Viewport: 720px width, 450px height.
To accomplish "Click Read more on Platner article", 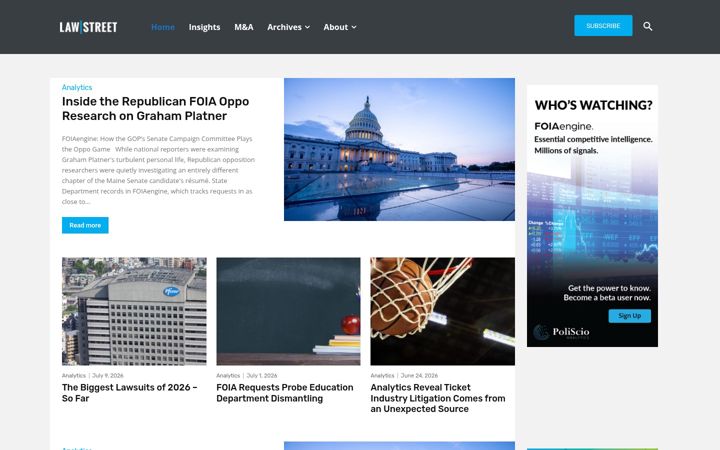I will (x=85, y=225).
